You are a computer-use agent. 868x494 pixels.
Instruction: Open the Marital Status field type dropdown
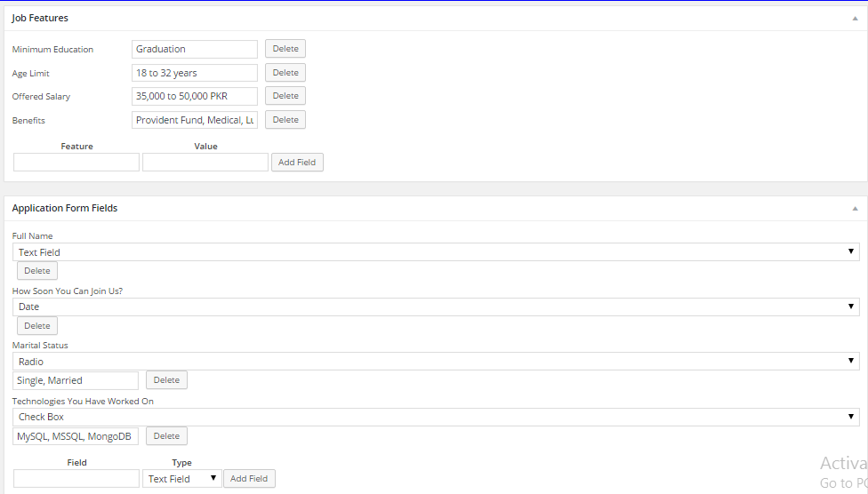click(x=436, y=362)
